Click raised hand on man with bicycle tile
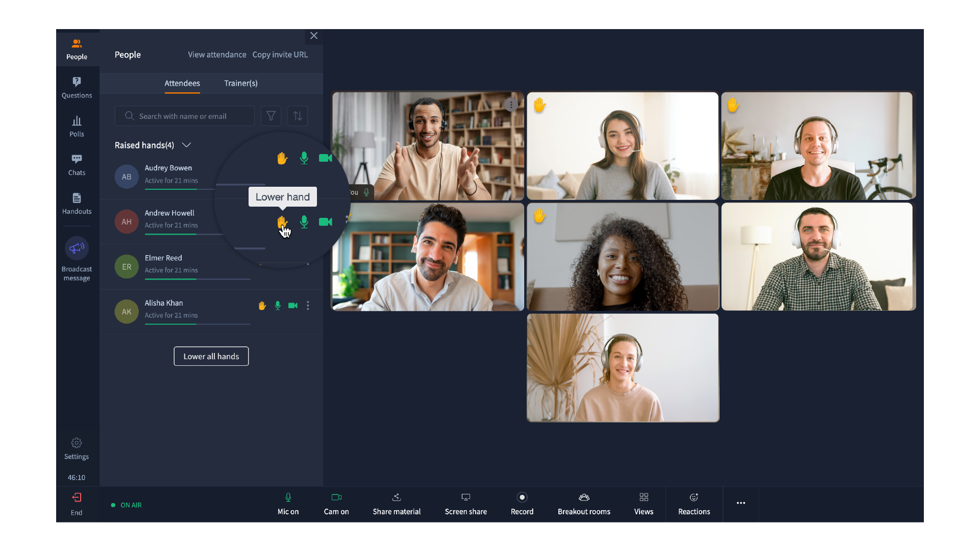980x551 pixels. pyautogui.click(x=733, y=105)
